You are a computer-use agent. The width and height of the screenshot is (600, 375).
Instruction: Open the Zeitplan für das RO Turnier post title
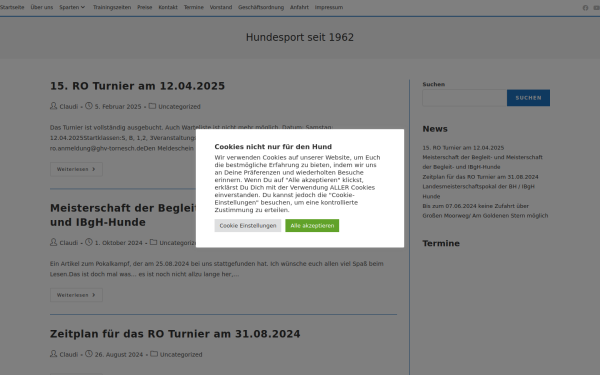(x=175, y=334)
